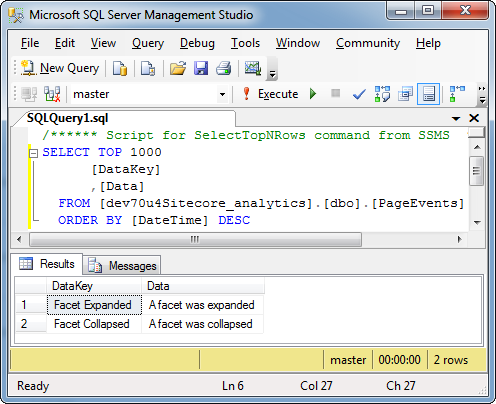This screenshot has height=404, width=496.
Task: Click '2 rows' in the status bar
Action: pyautogui.click(x=451, y=360)
